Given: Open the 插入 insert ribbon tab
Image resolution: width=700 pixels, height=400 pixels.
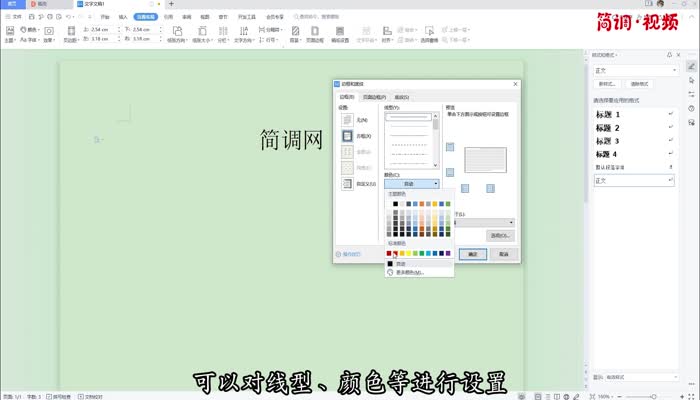Looking at the screenshot, I should coord(123,17).
